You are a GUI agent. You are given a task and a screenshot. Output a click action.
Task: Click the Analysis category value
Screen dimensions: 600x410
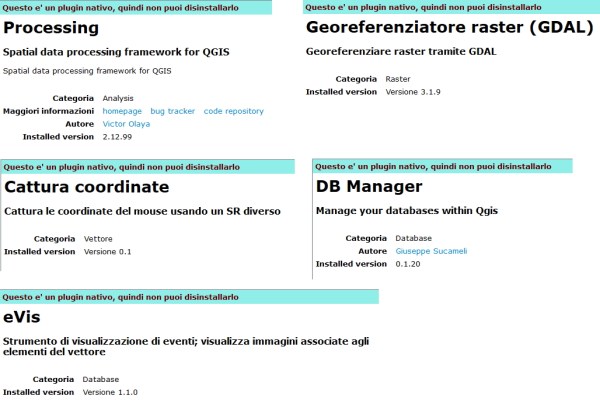coord(120,98)
